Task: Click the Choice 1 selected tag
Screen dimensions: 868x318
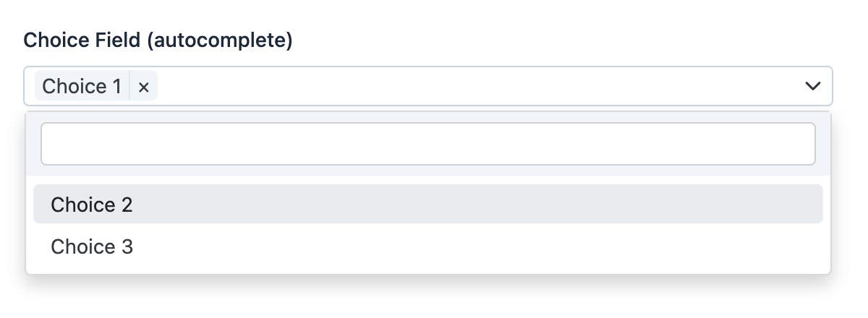Action: [82, 87]
